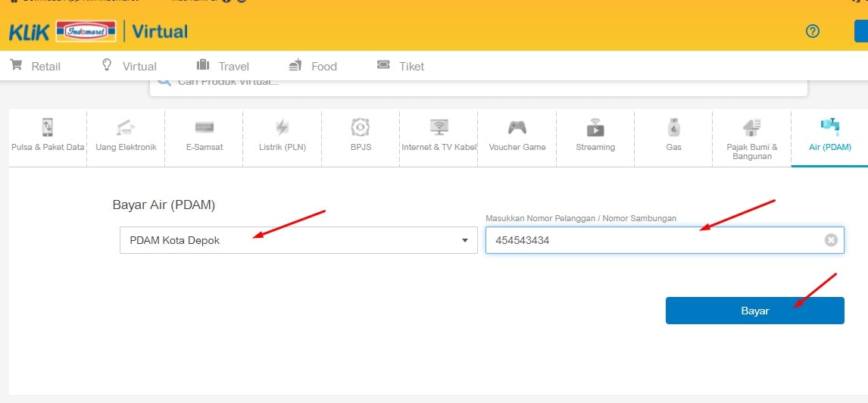
Task: Click the search magnifier icon
Action: point(164,82)
